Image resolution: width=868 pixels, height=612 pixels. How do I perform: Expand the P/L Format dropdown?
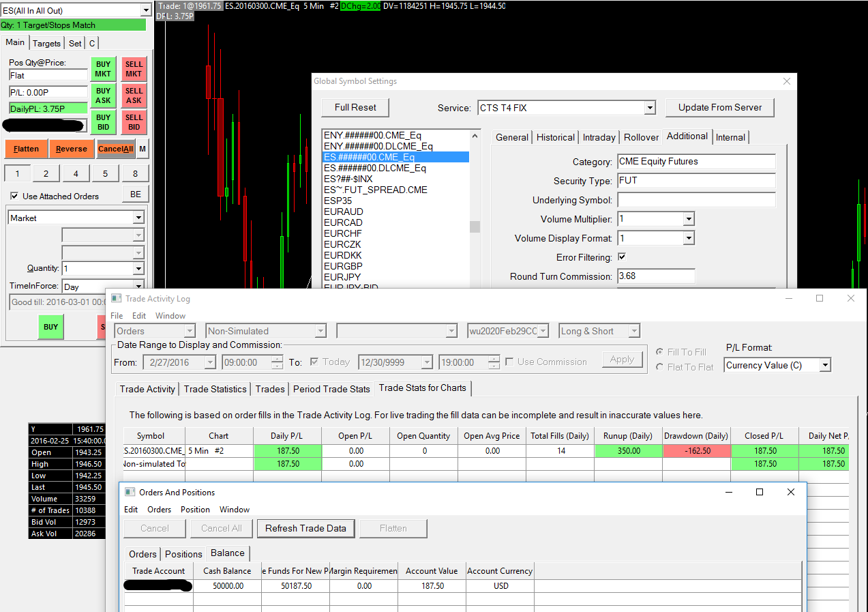point(825,366)
